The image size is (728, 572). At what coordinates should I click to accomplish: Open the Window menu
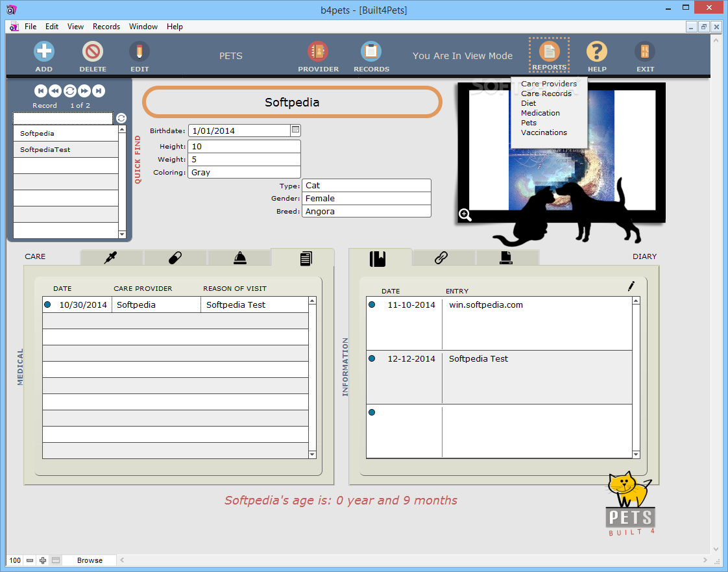click(x=143, y=27)
